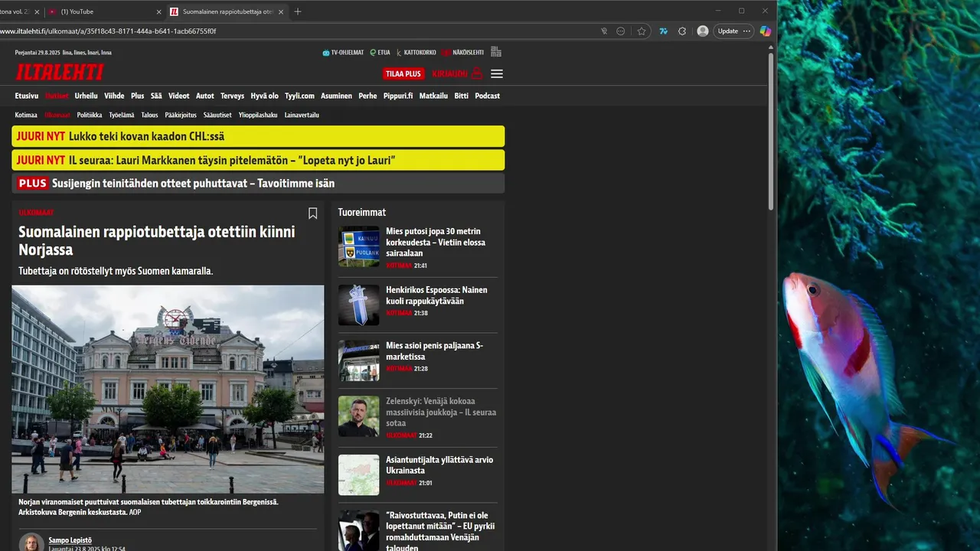Viewport: 980px width, 551px height.
Task: Click the tracking prevention icon in address bar
Action: (x=604, y=31)
